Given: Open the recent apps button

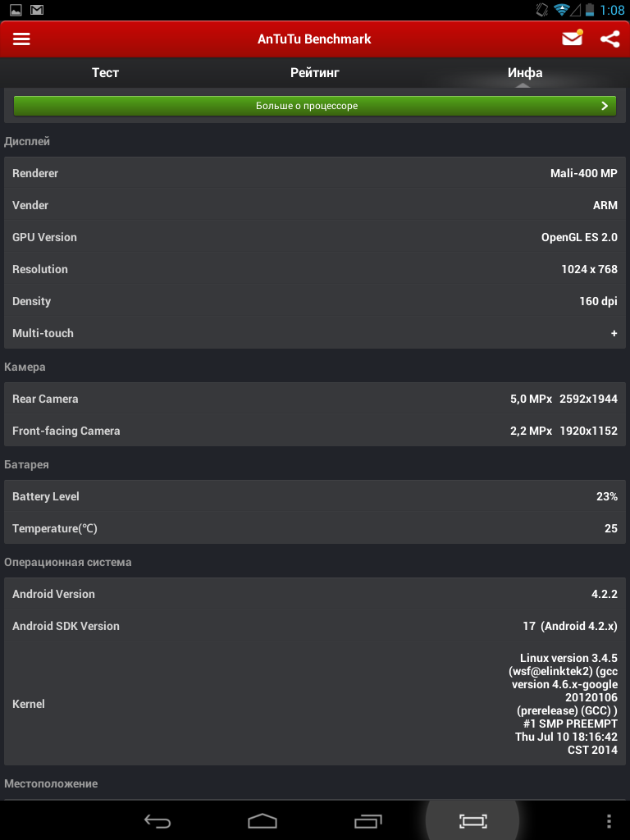Looking at the screenshot, I should [x=368, y=820].
